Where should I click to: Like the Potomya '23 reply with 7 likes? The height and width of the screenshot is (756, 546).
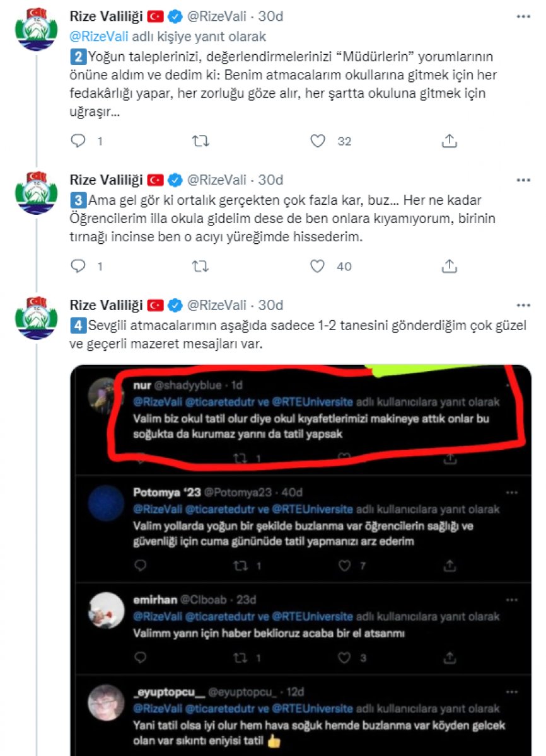point(344,566)
